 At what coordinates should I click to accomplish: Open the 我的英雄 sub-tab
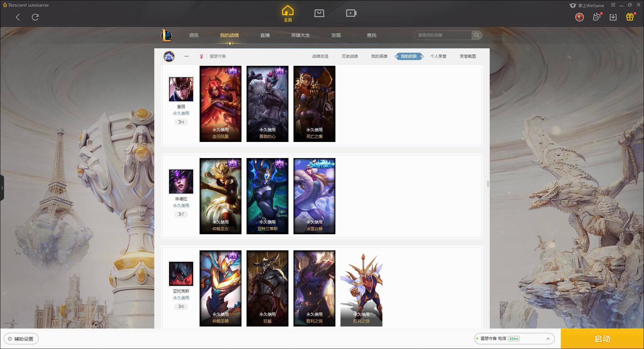(379, 56)
